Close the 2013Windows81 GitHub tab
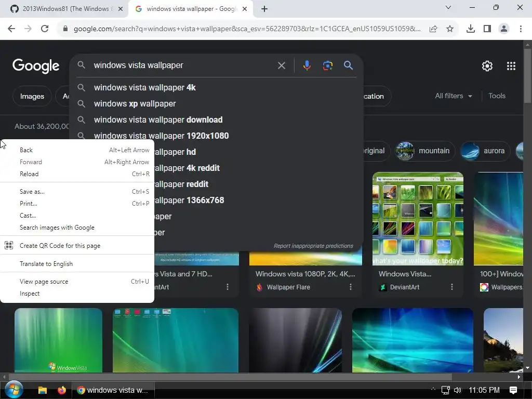 121,9
